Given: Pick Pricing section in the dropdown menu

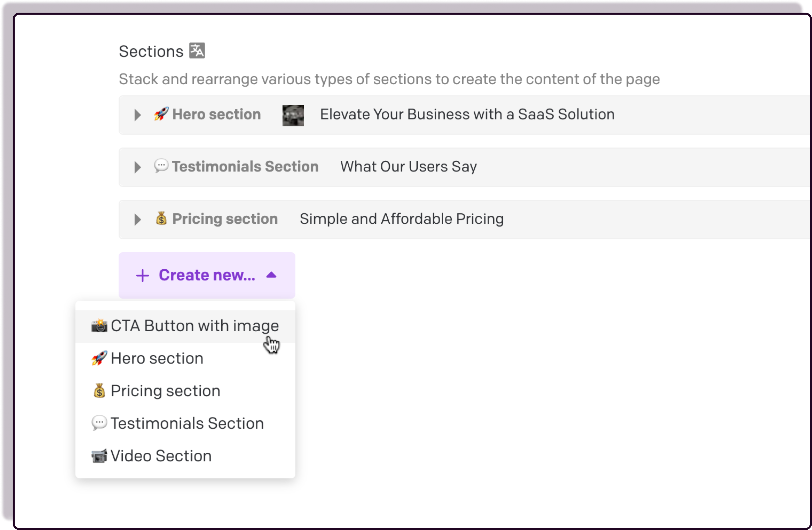Looking at the screenshot, I should pyautogui.click(x=166, y=391).
